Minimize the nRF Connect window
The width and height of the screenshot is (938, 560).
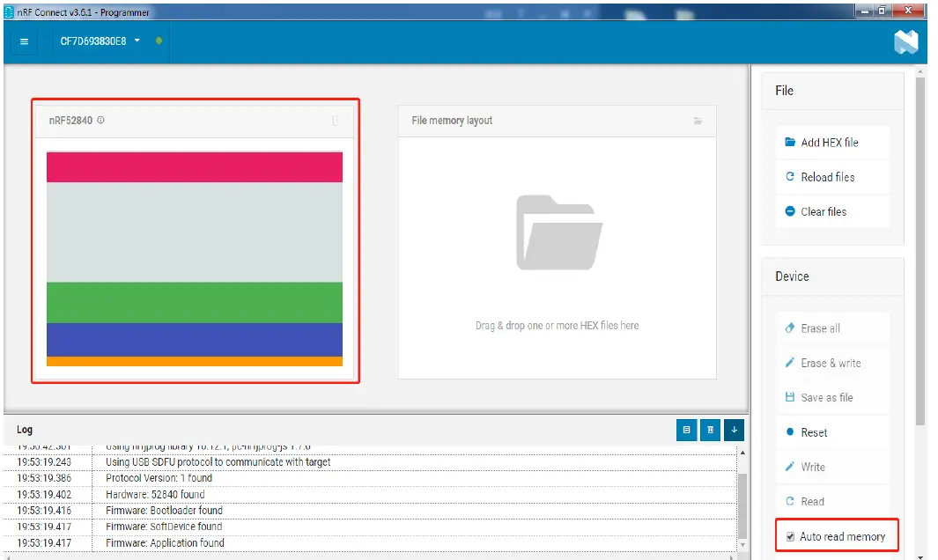coord(864,11)
